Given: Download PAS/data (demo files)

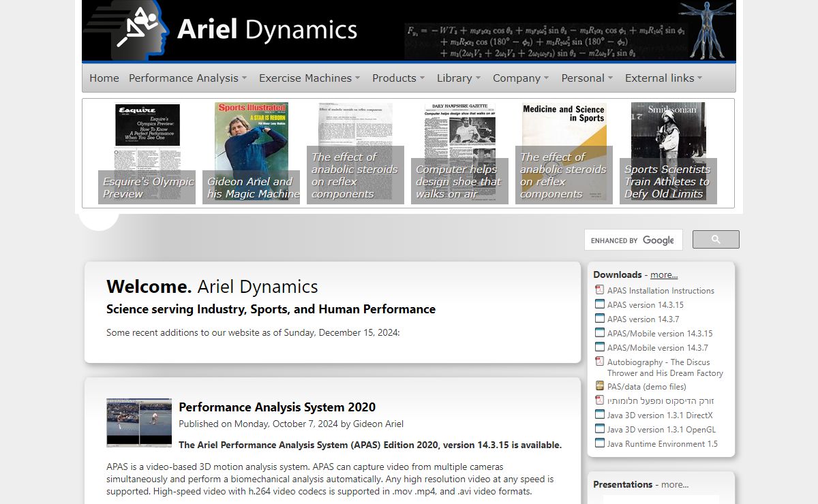Looking at the screenshot, I should coord(647,387).
